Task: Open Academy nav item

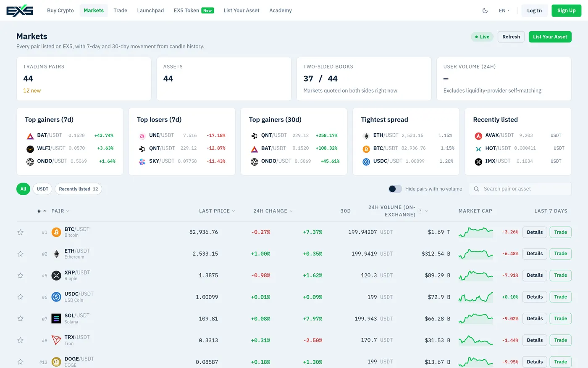Action: coord(281,11)
